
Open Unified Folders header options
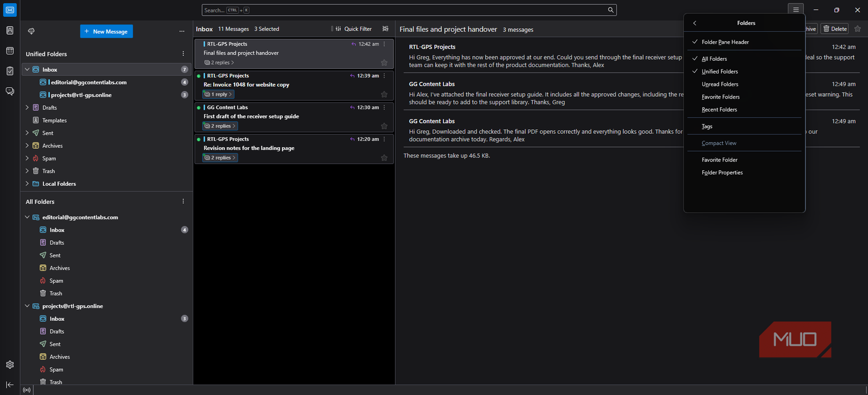point(183,54)
